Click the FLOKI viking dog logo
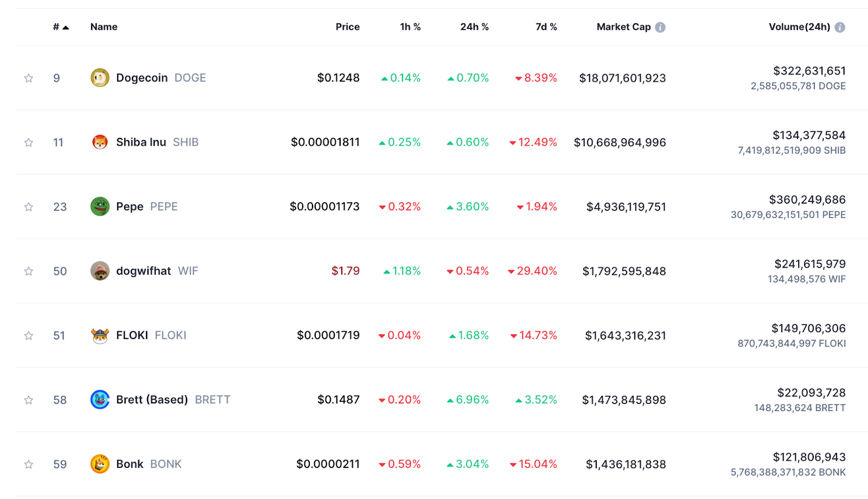Viewport: 868px width, 499px height. pyautogui.click(x=100, y=336)
